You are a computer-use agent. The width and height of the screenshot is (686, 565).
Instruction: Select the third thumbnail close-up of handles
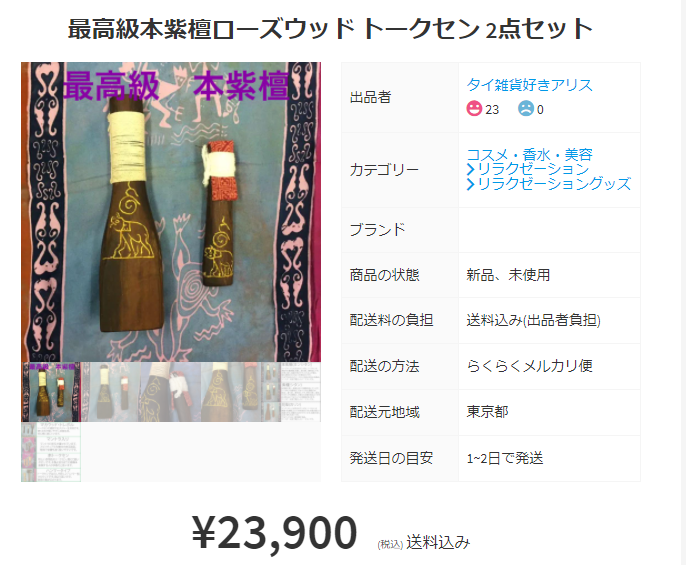tap(171, 392)
